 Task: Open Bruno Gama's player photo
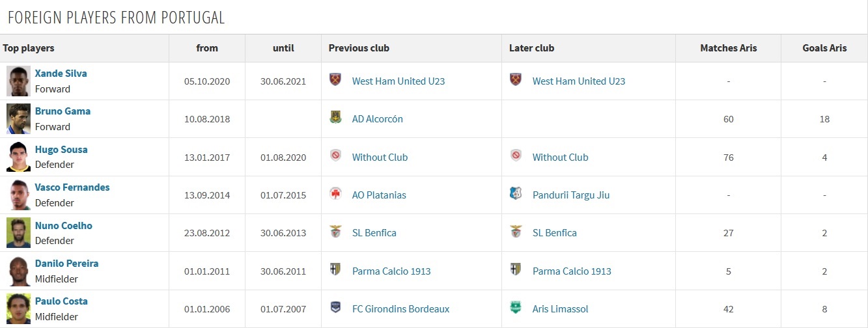click(x=19, y=118)
